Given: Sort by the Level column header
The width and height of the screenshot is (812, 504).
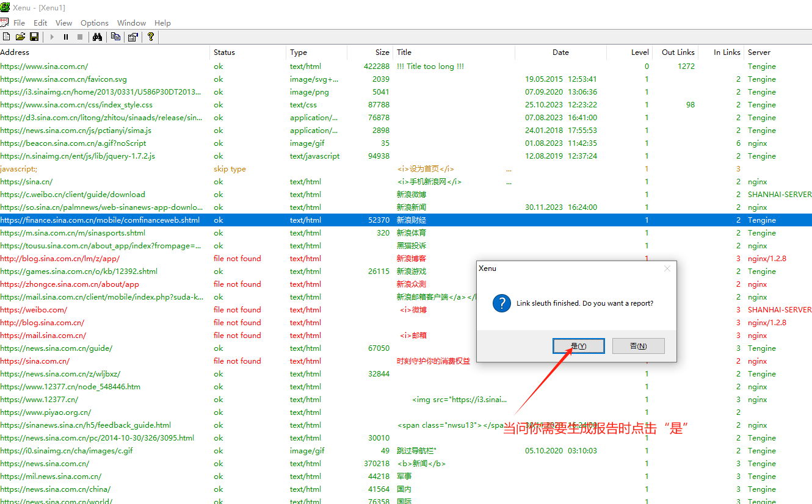Looking at the screenshot, I should tap(629, 52).
